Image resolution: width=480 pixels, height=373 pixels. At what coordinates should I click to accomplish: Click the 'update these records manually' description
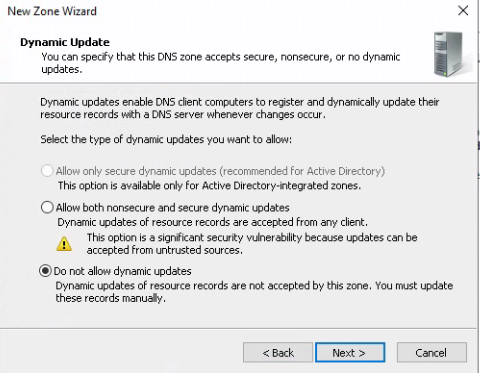point(254,292)
